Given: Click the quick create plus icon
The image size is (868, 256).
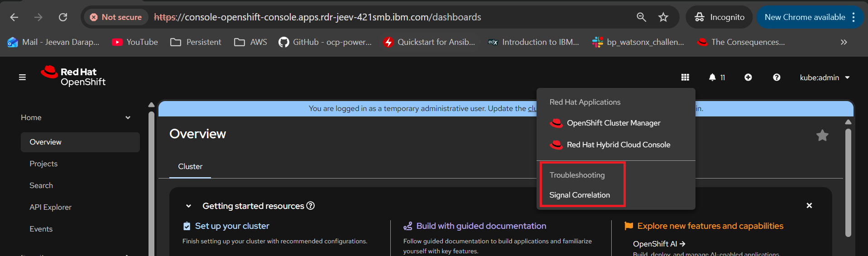Looking at the screenshot, I should tap(748, 77).
